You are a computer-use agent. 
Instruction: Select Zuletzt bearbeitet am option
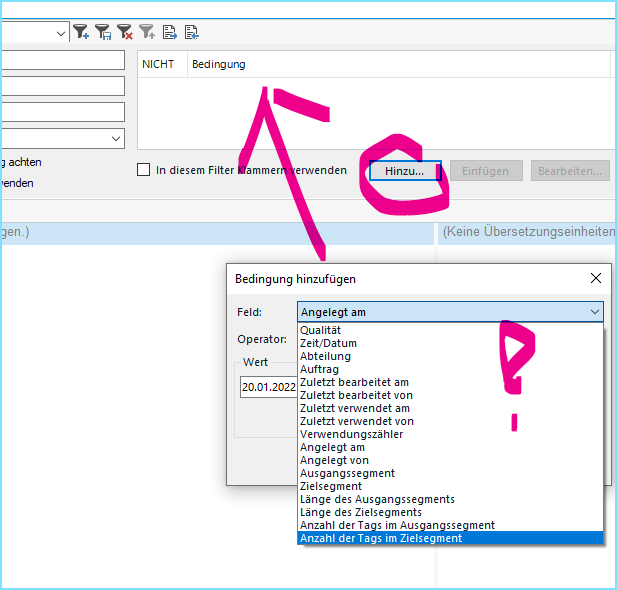pos(450,382)
